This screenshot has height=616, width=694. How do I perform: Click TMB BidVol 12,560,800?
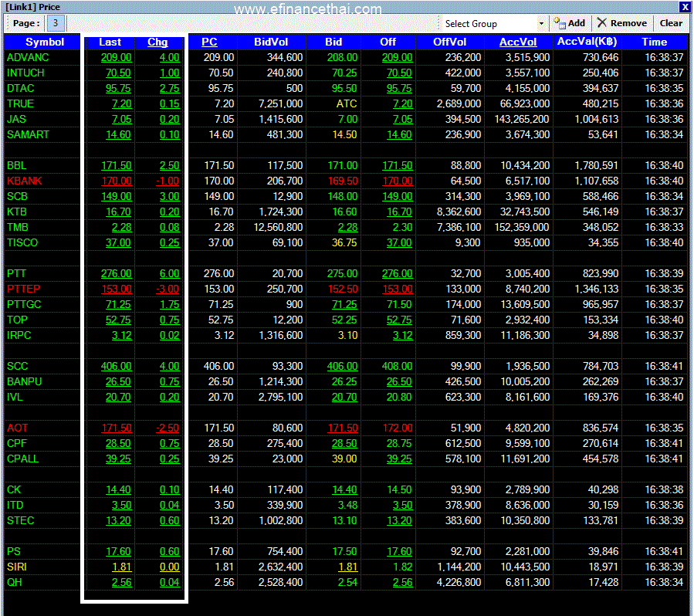[x=278, y=228]
